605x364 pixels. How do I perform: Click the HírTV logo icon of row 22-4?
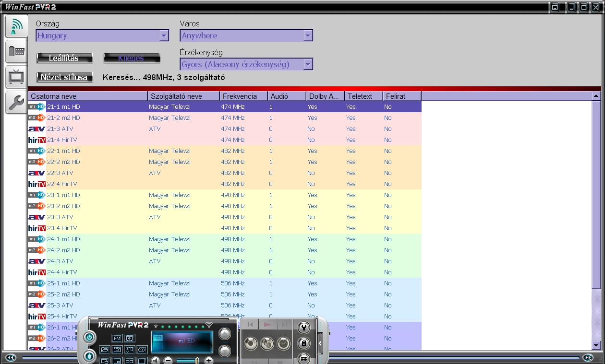[x=36, y=184]
